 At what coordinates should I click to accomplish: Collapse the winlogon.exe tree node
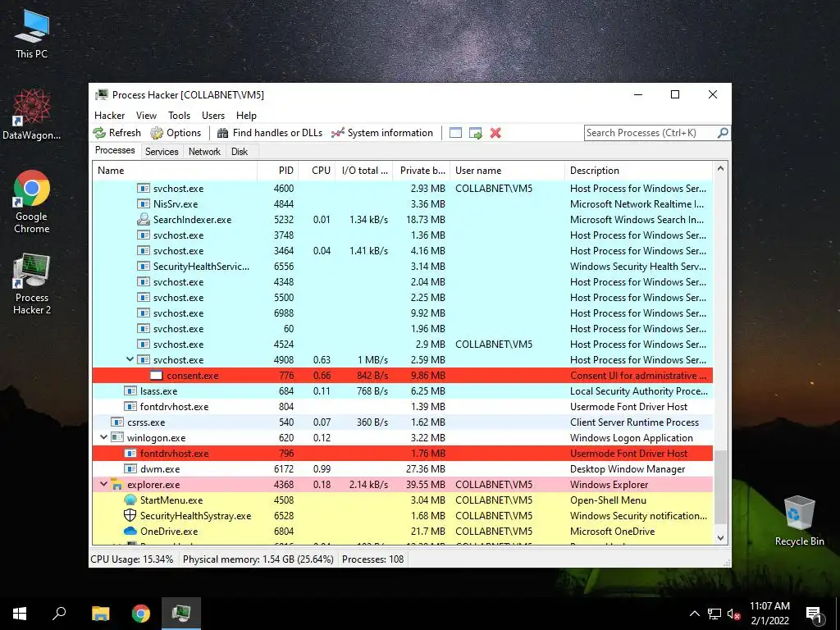tap(103, 437)
